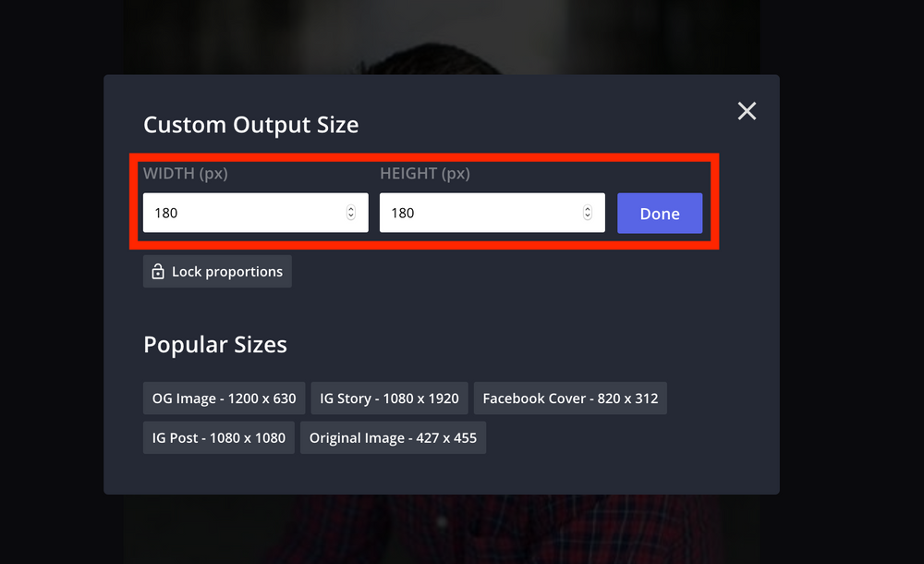Select the OG Image 1200 x 630 size
This screenshot has width=924, height=564.
point(224,398)
